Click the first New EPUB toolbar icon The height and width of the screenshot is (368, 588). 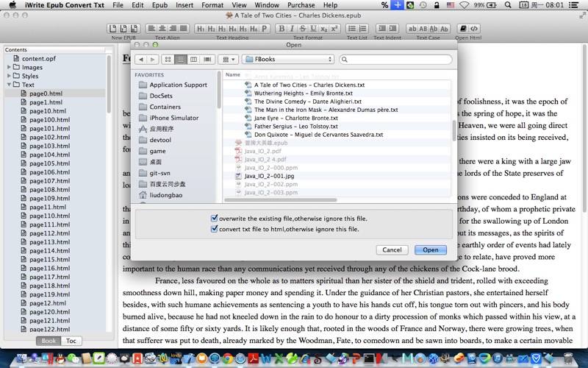tap(112, 29)
